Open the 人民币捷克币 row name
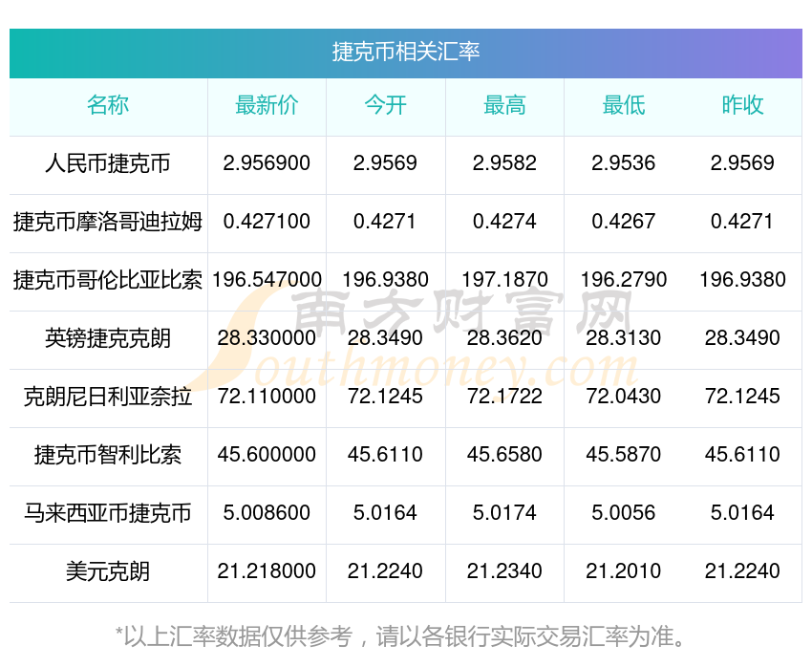The height and width of the screenshot is (667, 812). tap(108, 163)
